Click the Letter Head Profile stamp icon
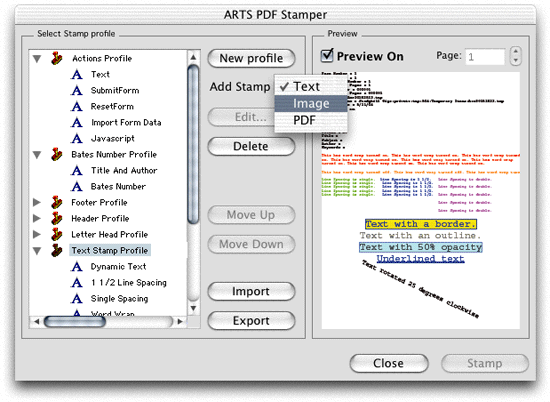 pos(57,234)
